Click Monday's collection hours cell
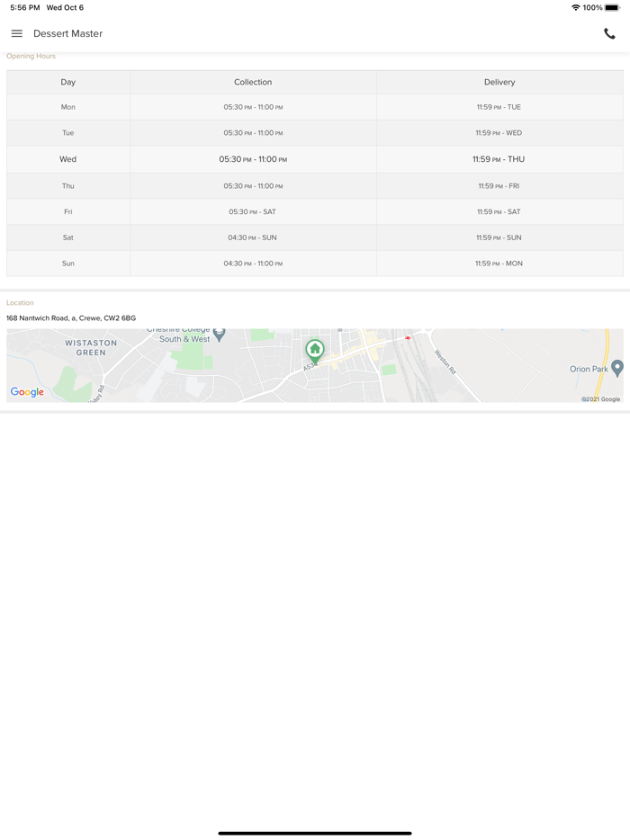Viewport: 630px width, 840px height. (x=253, y=107)
